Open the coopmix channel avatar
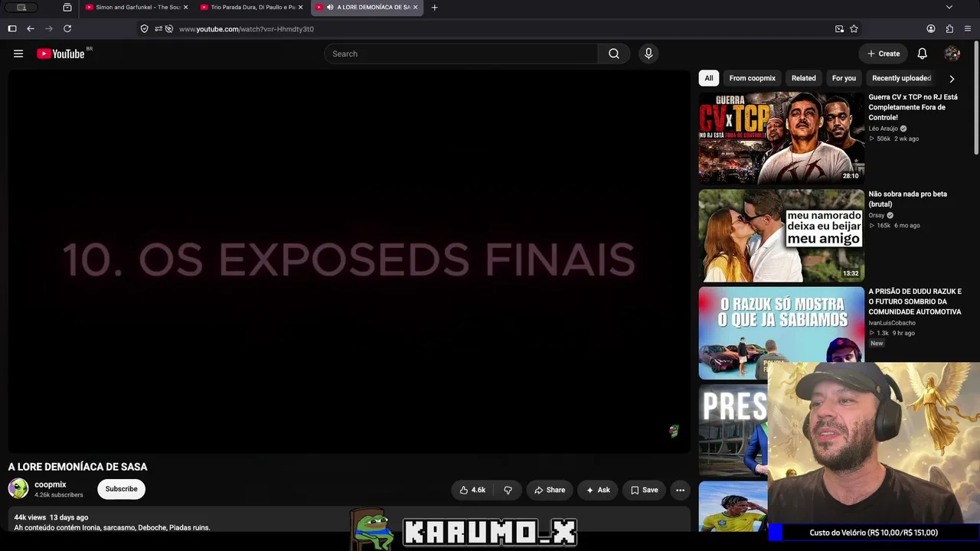This screenshot has height=551, width=980. 18,488
